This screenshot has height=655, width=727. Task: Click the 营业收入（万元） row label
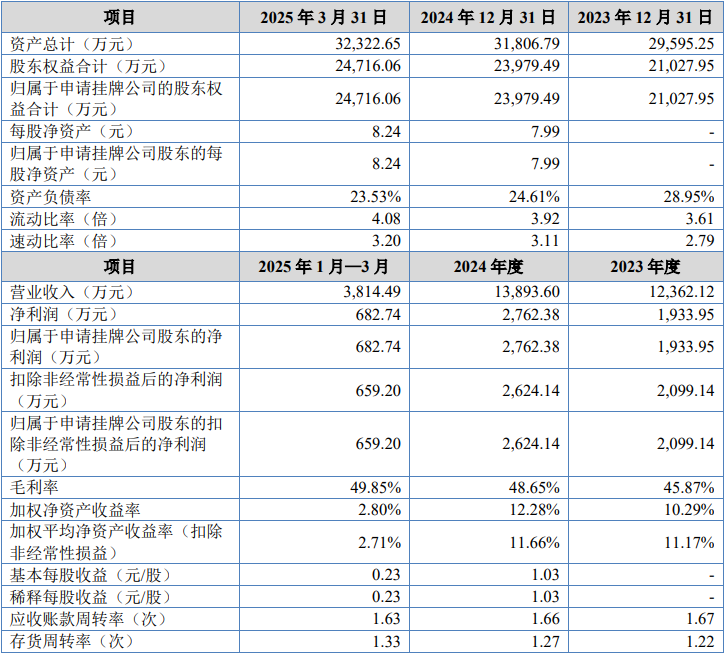72,293
